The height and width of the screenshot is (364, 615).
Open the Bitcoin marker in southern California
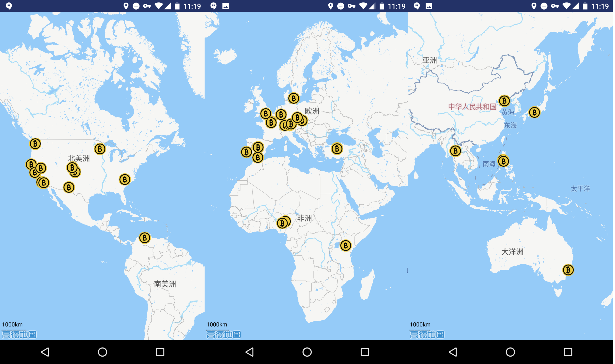[x=44, y=183]
